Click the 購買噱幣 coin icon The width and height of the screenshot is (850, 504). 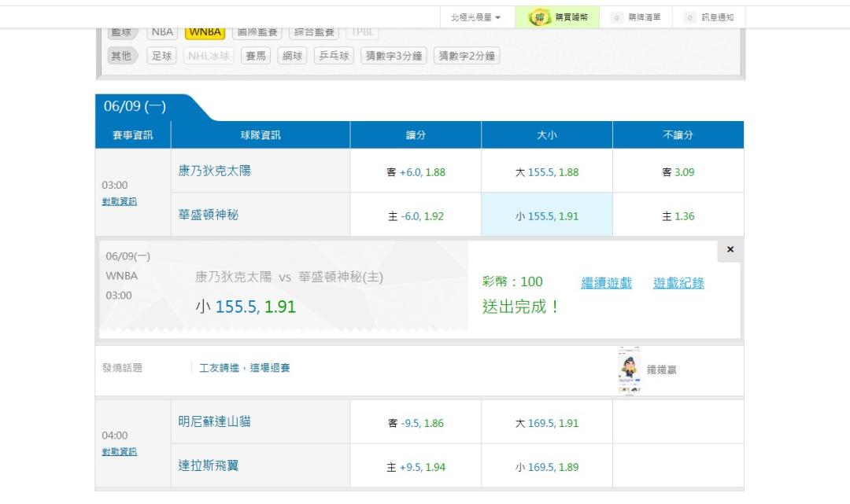pos(539,17)
